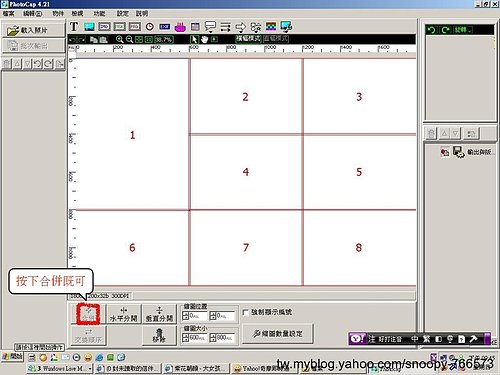Click the clock icon in the toolbar
500x375 pixels.
(x=150, y=27)
